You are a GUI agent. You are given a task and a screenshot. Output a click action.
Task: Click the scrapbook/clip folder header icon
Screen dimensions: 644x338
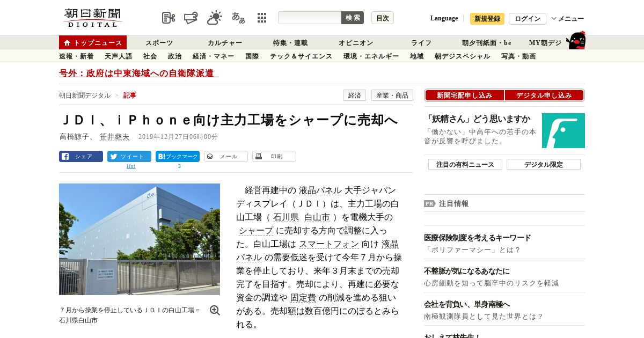[191, 18]
